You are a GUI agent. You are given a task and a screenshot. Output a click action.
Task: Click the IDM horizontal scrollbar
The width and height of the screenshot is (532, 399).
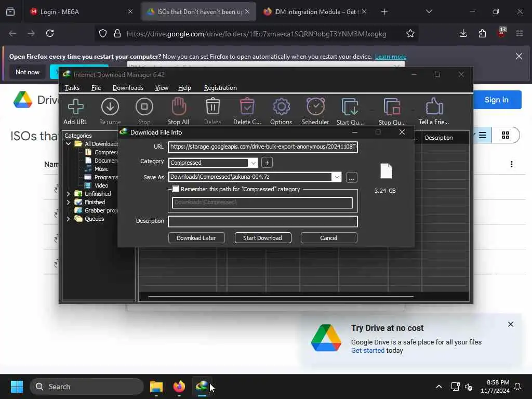click(281, 297)
